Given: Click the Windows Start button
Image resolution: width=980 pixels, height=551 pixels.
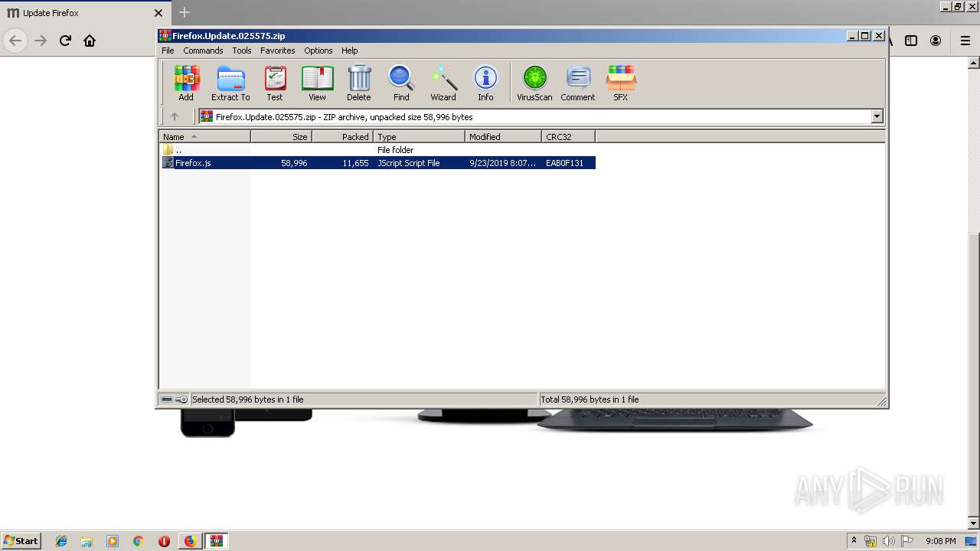Looking at the screenshot, I should (21, 540).
